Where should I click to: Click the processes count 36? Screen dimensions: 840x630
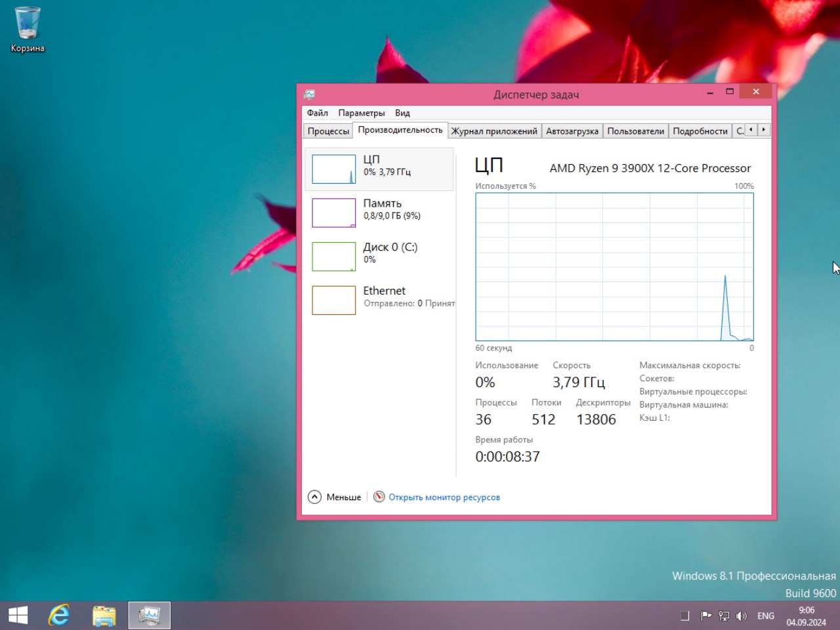[484, 419]
